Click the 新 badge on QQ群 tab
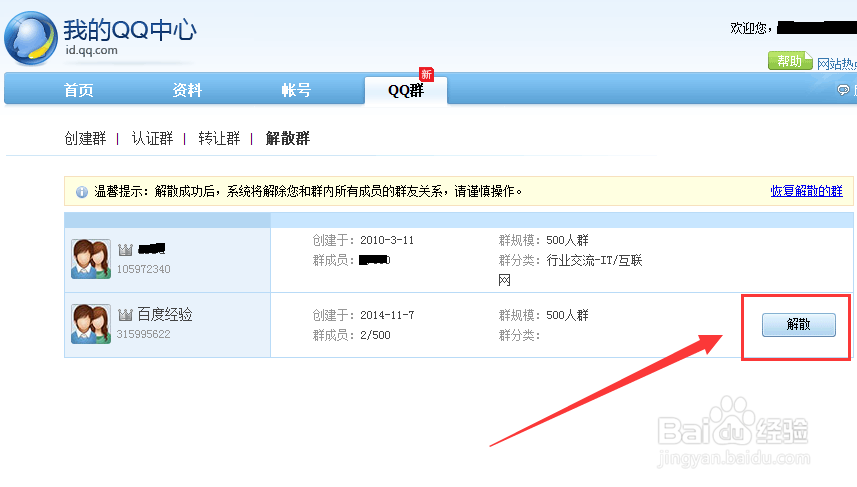 pos(426,74)
